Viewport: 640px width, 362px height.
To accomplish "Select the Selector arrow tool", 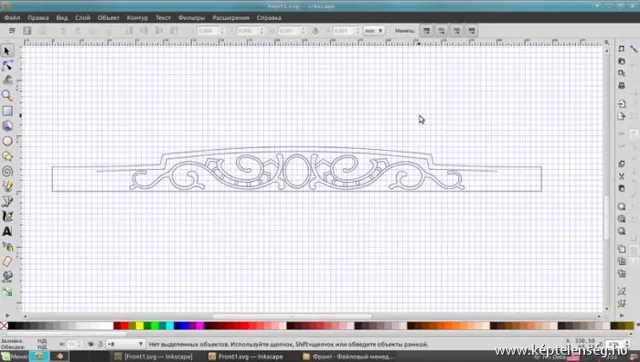I will point(7,51).
